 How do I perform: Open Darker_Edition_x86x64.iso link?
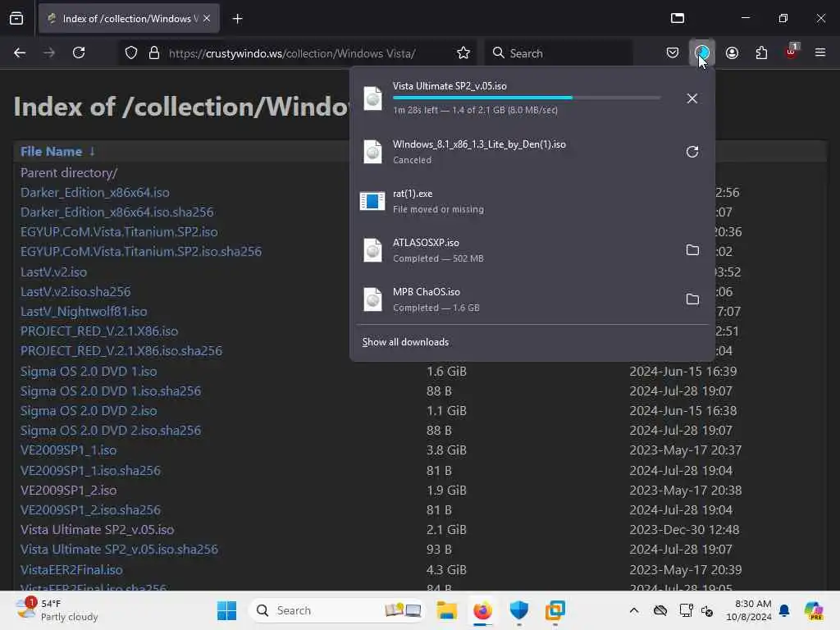(x=95, y=192)
